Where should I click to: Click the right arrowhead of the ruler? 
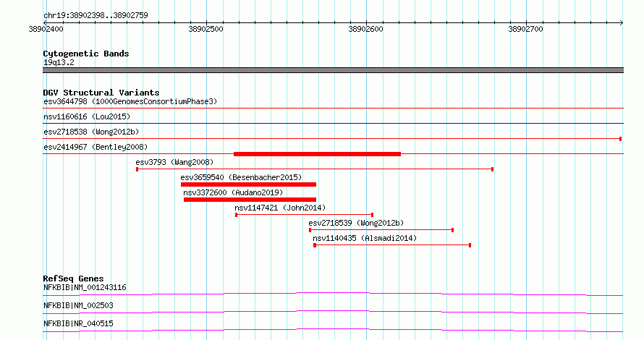pyautogui.click(x=622, y=23)
